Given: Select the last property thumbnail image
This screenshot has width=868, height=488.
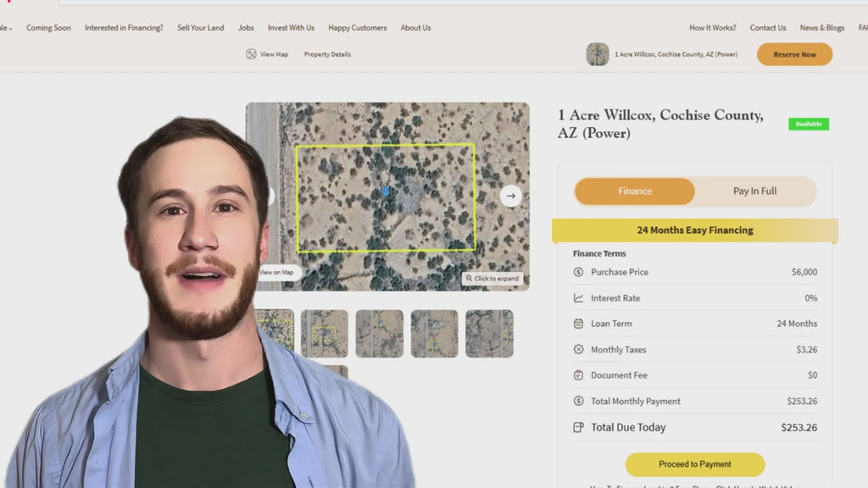Looking at the screenshot, I should [489, 333].
